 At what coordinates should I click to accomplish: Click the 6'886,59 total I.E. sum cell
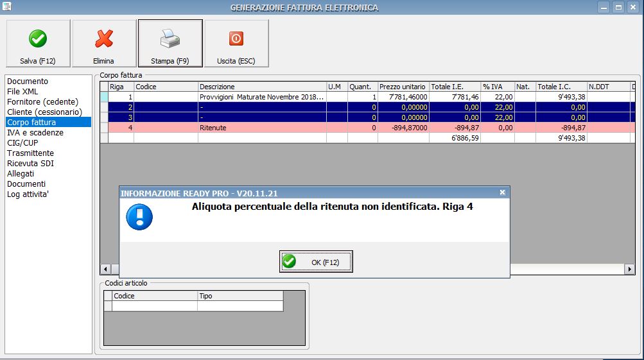point(455,138)
